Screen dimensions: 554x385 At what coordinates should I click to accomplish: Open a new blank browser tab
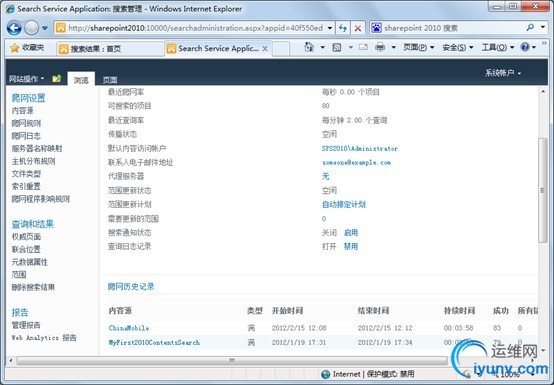(x=281, y=49)
